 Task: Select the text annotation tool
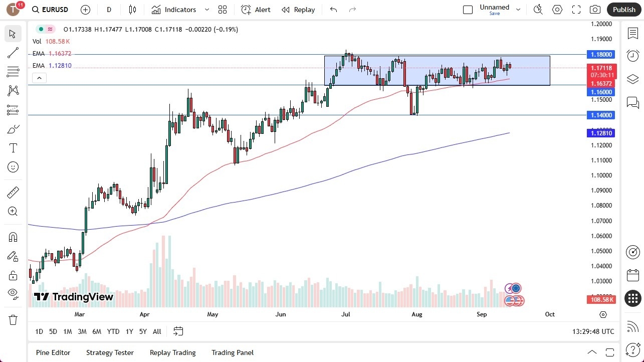tap(13, 147)
